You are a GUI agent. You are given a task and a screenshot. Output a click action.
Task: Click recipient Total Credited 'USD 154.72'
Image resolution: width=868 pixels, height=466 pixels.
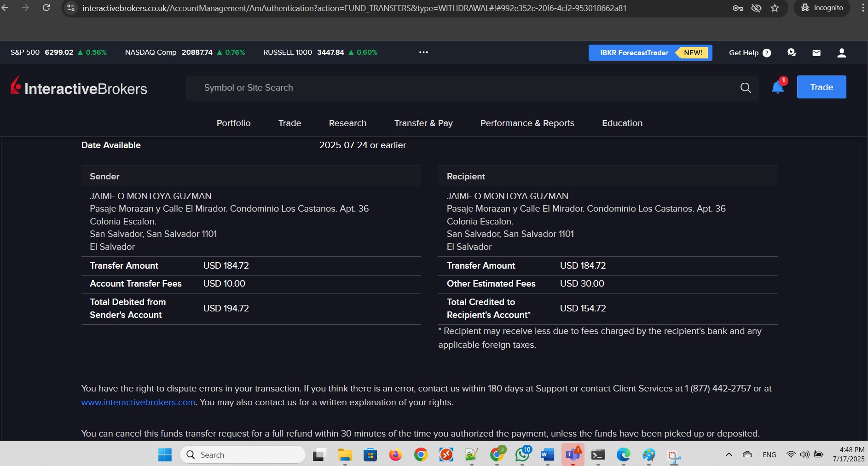click(x=583, y=309)
